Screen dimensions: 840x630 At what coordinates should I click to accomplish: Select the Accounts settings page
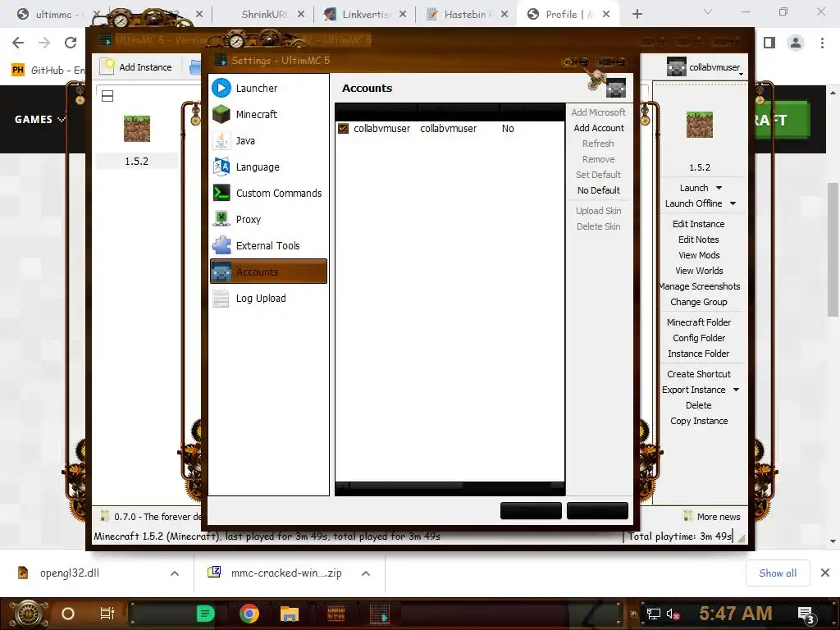(268, 272)
